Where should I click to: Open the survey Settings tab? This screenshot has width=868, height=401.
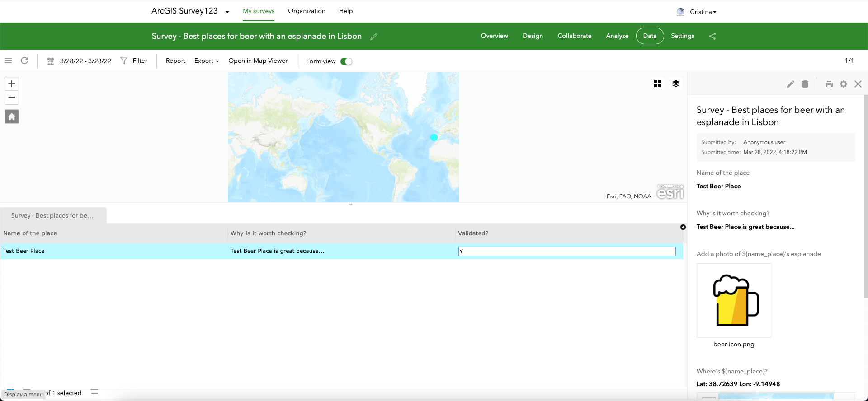(682, 36)
